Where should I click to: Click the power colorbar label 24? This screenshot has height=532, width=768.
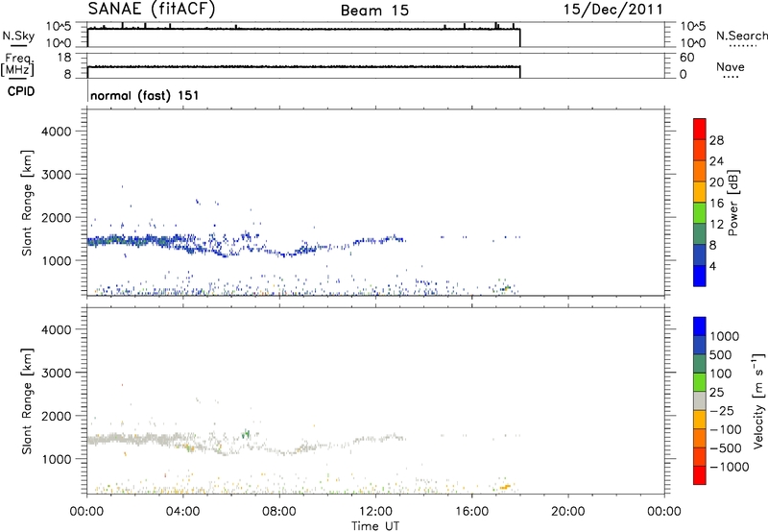(x=716, y=161)
